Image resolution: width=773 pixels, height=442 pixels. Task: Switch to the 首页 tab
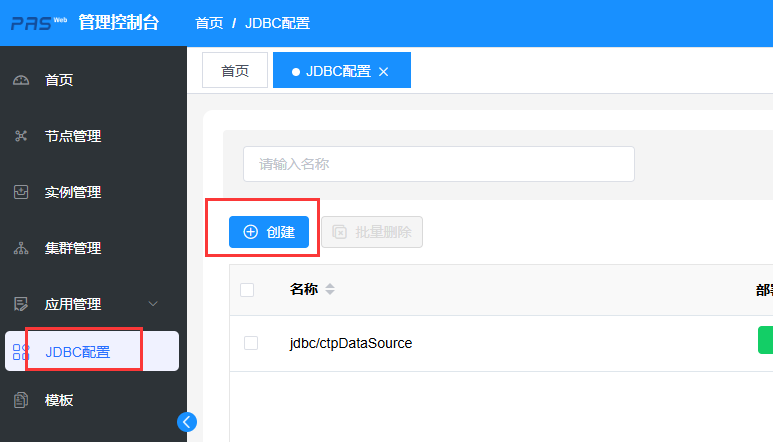(235, 70)
